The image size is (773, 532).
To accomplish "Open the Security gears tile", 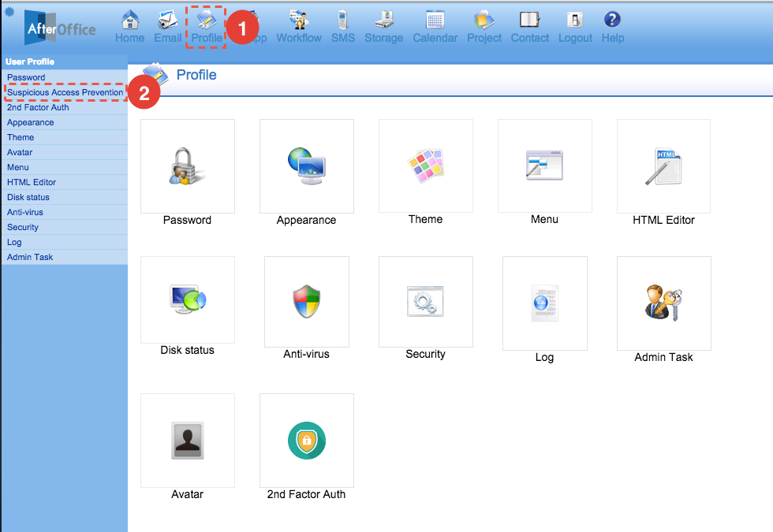I will [426, 301].
